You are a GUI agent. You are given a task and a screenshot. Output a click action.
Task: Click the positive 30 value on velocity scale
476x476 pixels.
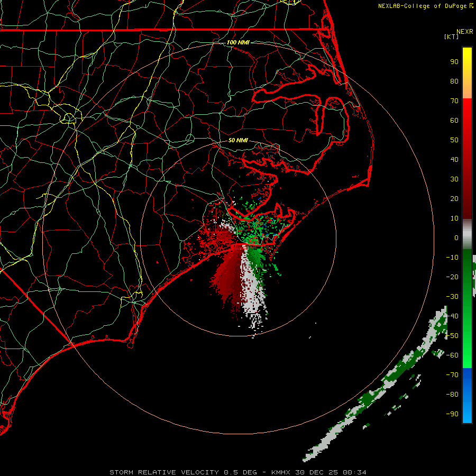[x=454, y=179]
